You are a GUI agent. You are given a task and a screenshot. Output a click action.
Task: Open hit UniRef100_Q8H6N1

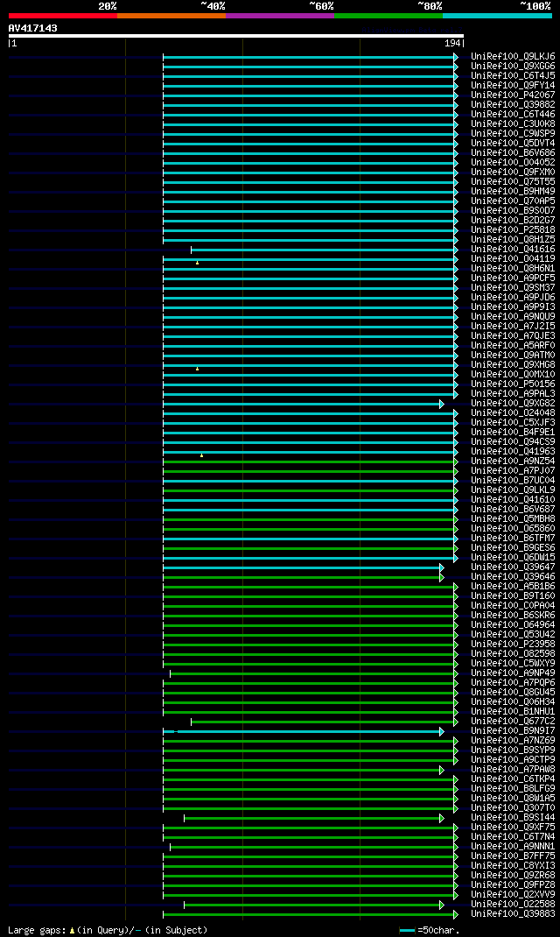pyautogui.click(x=513, y=268)
